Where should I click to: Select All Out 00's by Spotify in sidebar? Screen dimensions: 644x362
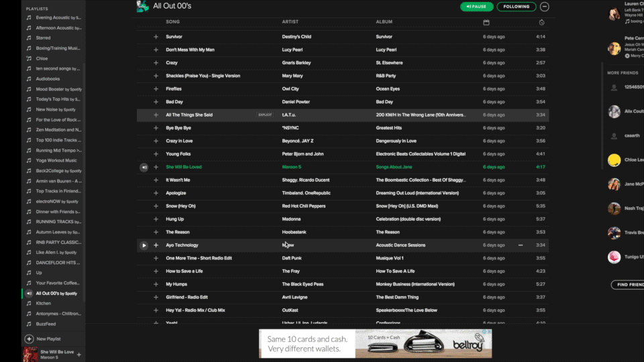56,294
